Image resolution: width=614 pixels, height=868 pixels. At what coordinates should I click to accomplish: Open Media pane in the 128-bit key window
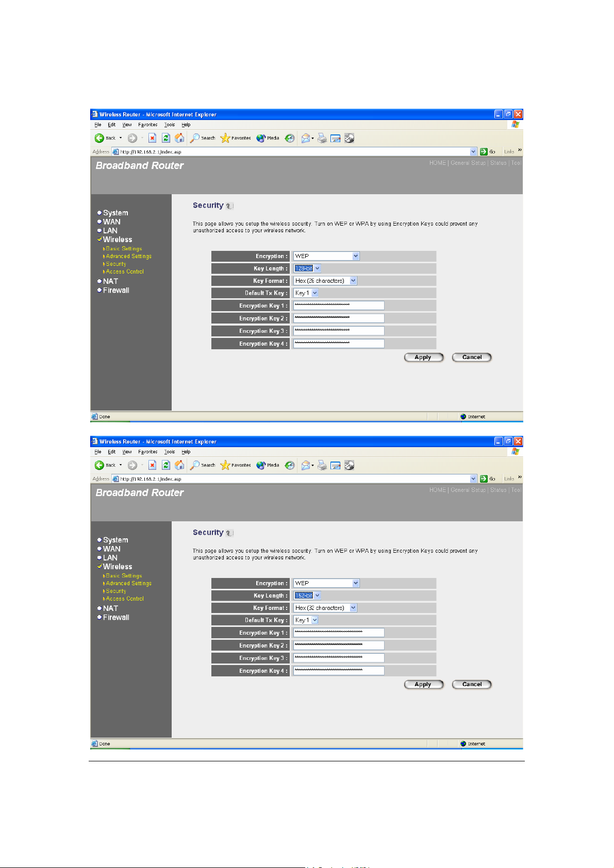pos(268,138)
